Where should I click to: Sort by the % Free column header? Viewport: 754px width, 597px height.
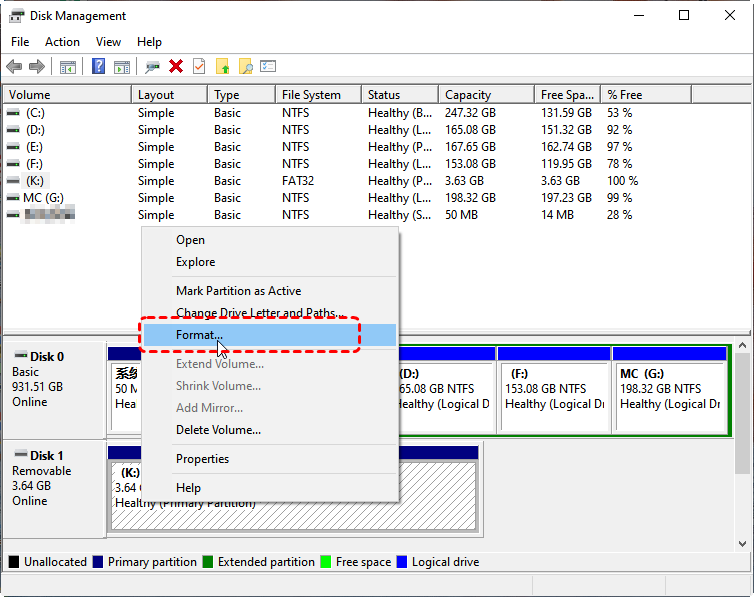[x=646, y=95]
